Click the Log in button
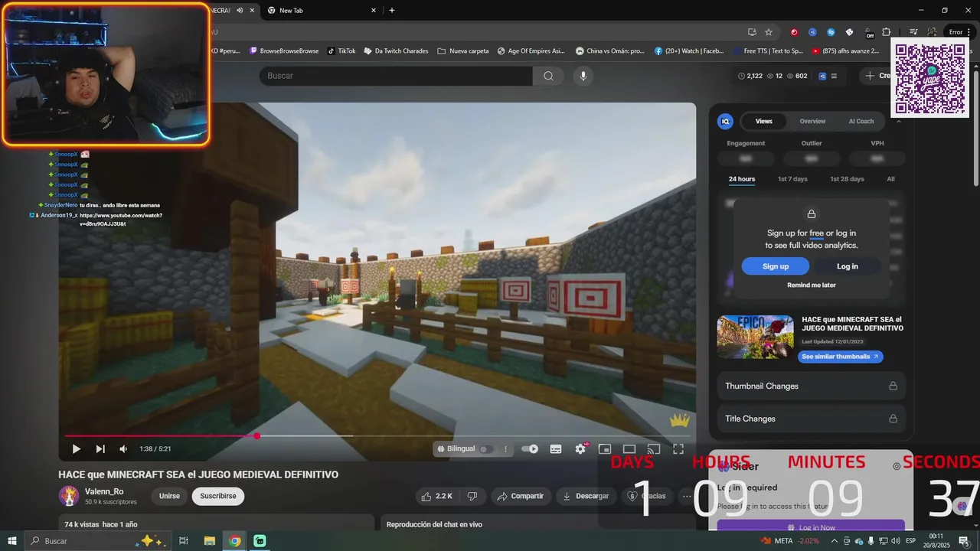Image resolution: width=980 pixels, height=551 pixels. pos(848,266)
